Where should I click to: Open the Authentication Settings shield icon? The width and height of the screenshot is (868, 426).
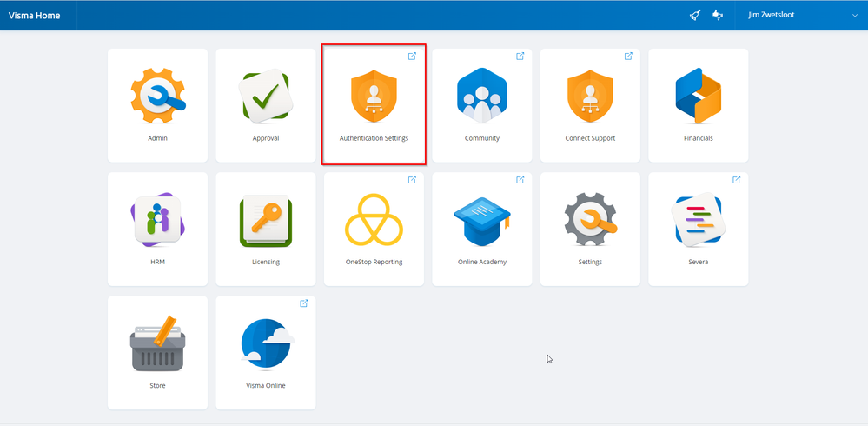point(374,96)
